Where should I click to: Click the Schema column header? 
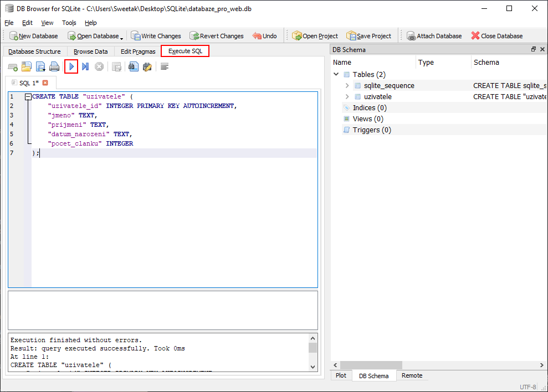(509, 63)
